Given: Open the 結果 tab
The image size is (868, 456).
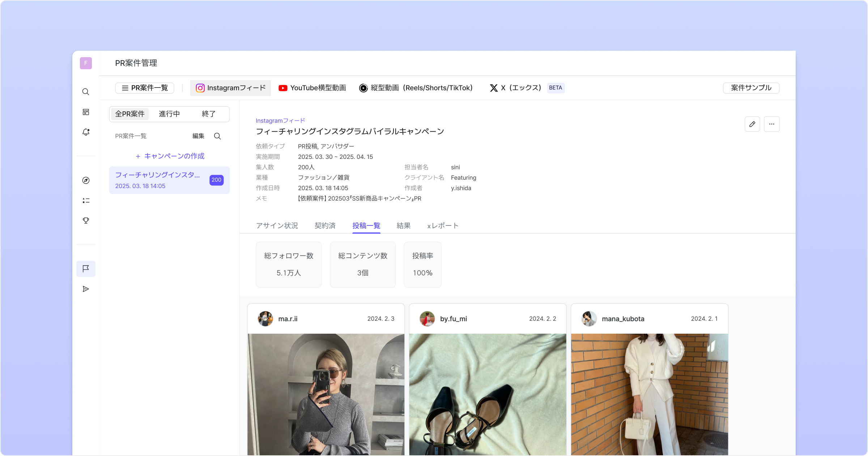Looking at the screenshot, I should (x=403, y=226).
